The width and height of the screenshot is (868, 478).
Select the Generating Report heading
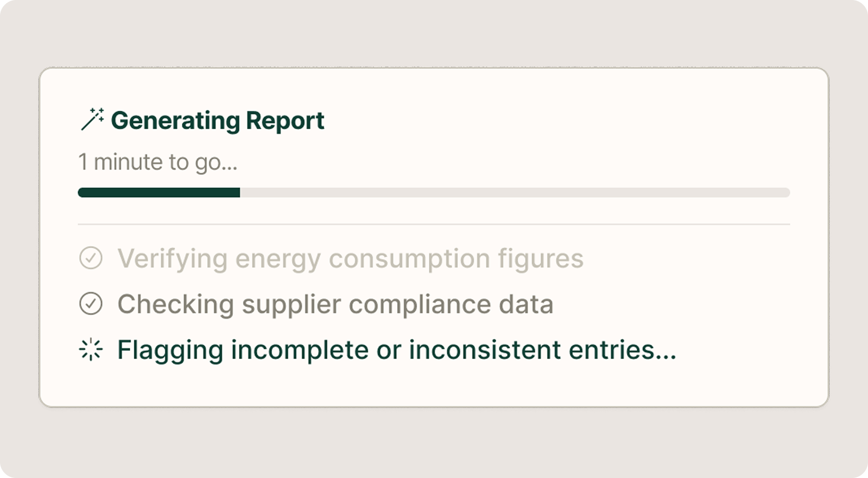(217, 121)
